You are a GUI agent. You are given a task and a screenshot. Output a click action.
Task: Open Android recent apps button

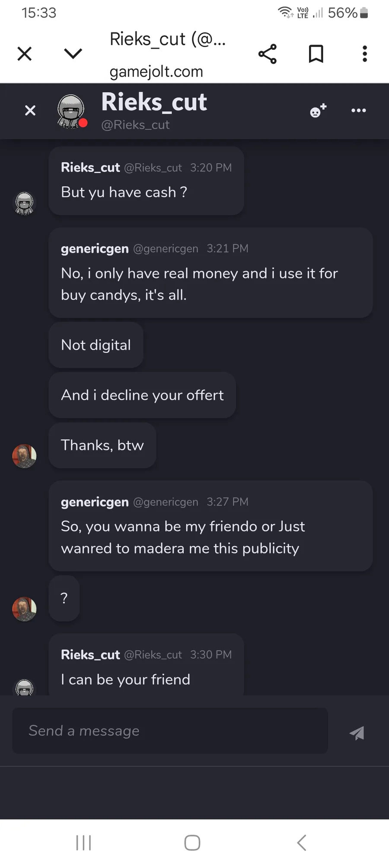tap(83, 842)
